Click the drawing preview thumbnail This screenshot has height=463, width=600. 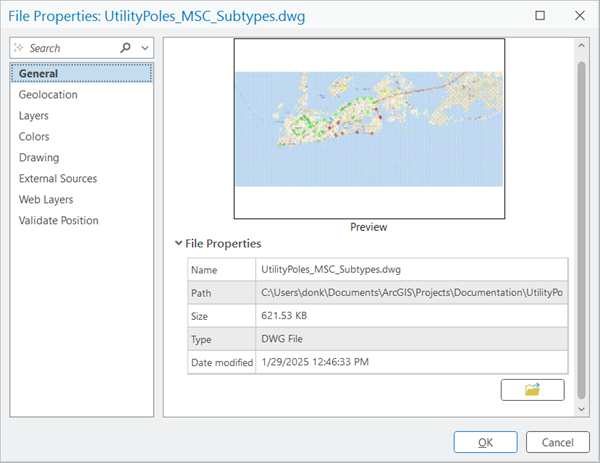(x=369, y=128)
